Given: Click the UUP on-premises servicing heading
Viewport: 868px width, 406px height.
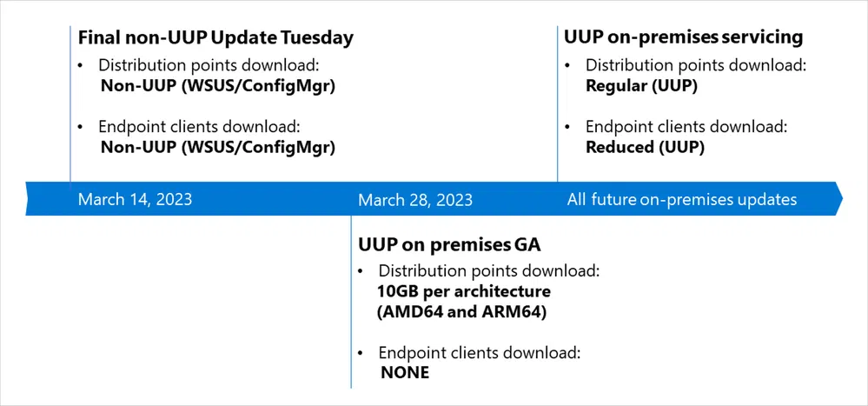Looking at the screenshot, I should tap(683, 37).
